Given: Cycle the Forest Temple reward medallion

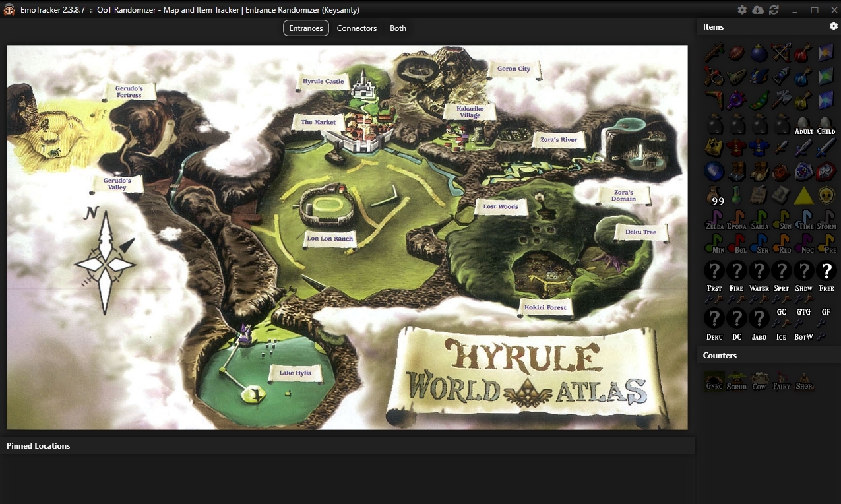Looking at the screenshot, I should coord(714,270).
